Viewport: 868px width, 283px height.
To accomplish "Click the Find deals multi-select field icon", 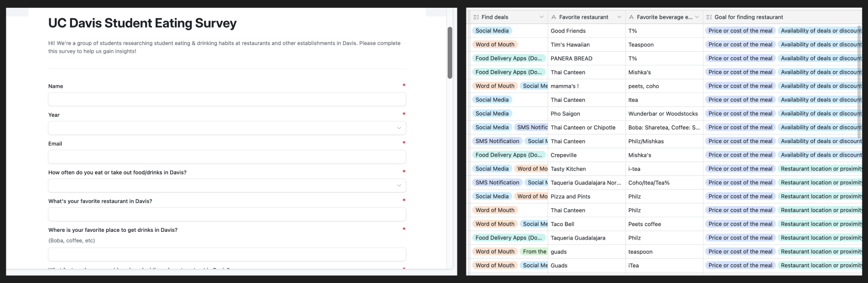I will pyautogui.click(x=476, y=17).
